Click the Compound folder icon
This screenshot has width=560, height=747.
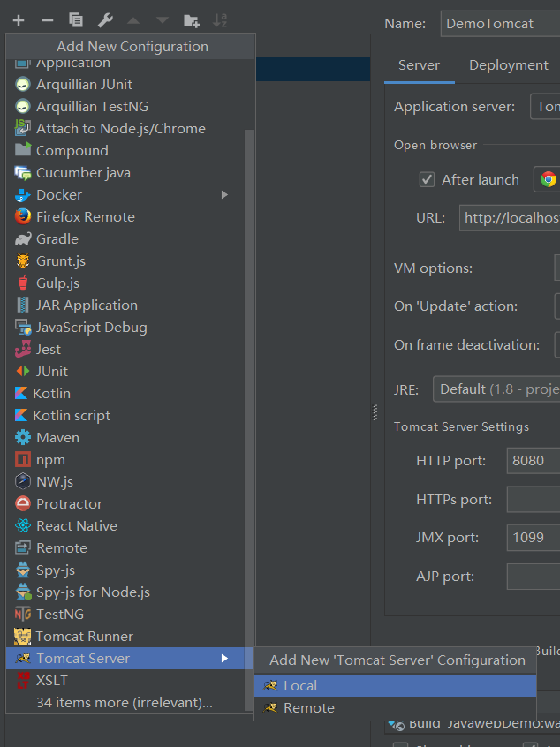(22, 150)
